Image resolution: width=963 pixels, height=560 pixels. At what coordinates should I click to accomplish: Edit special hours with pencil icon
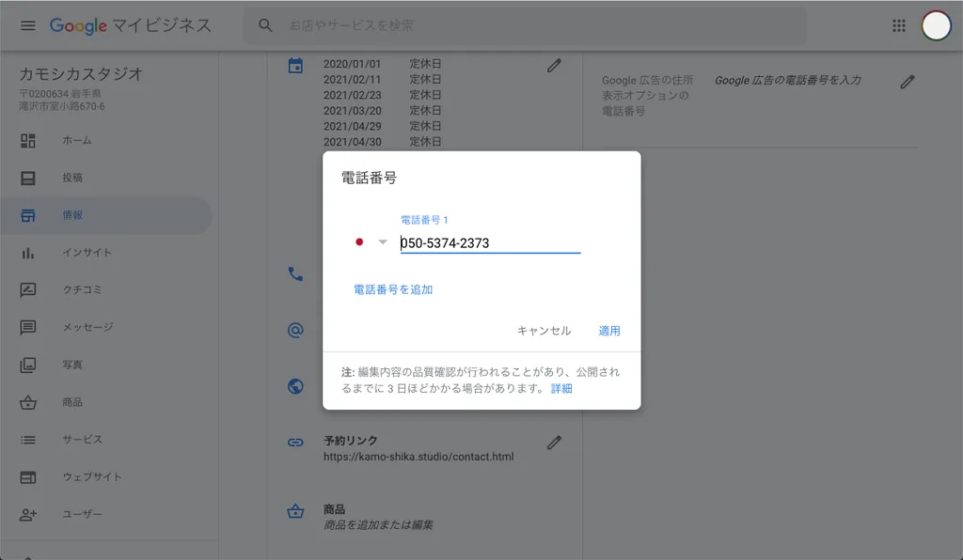[x=554, y=66]
